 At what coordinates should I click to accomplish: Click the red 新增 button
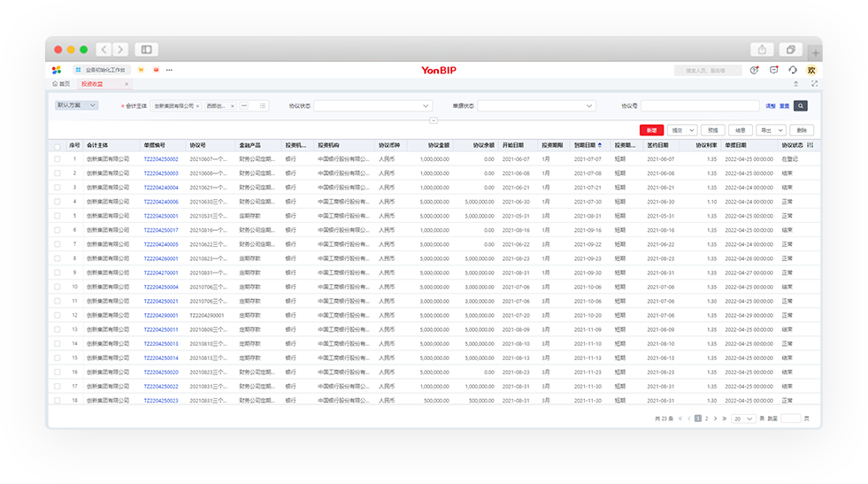pyautogui.click(x=651, y=130)
